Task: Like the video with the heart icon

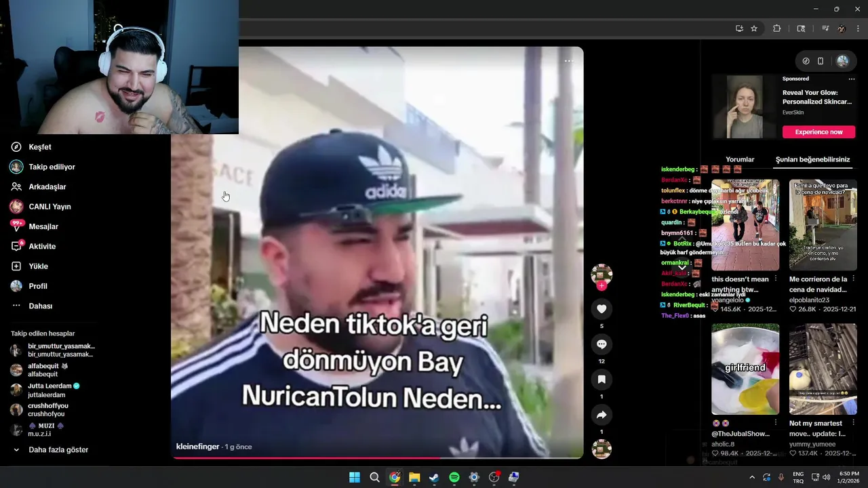Action: click(x=601, y=309)
